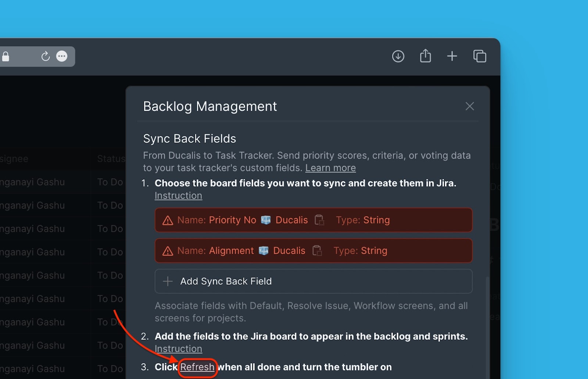The width and height of the screenshot is (588, 379).
Task: Click the lock icon in address bar
Action: (6, 57)
